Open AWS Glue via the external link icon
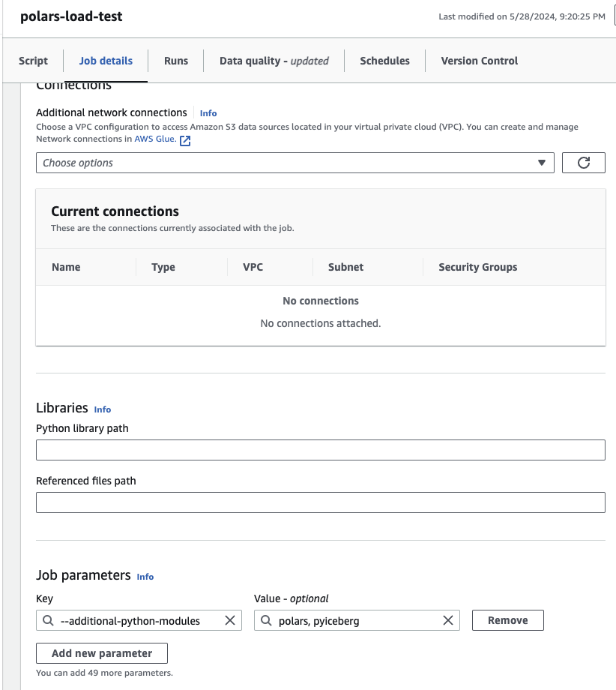The image size is (616, 690). pos(185,139)
